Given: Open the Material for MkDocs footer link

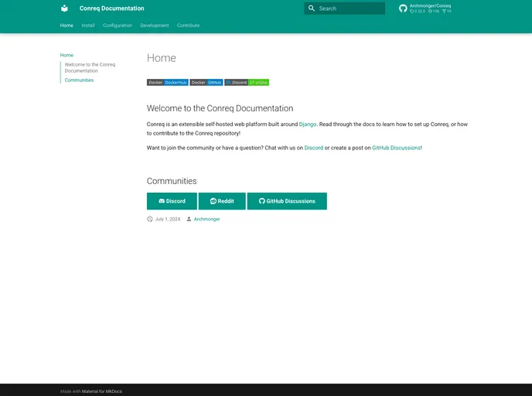Looking at the screenshot, I should (101, 391).
